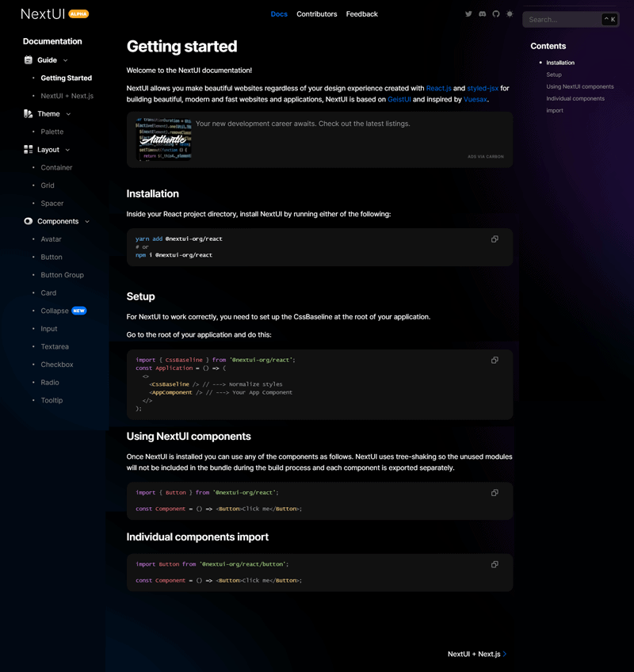Viewport: 634px width, 672px height.
Task: Open the Tooltip component page
Action: [x=52, y=400]
